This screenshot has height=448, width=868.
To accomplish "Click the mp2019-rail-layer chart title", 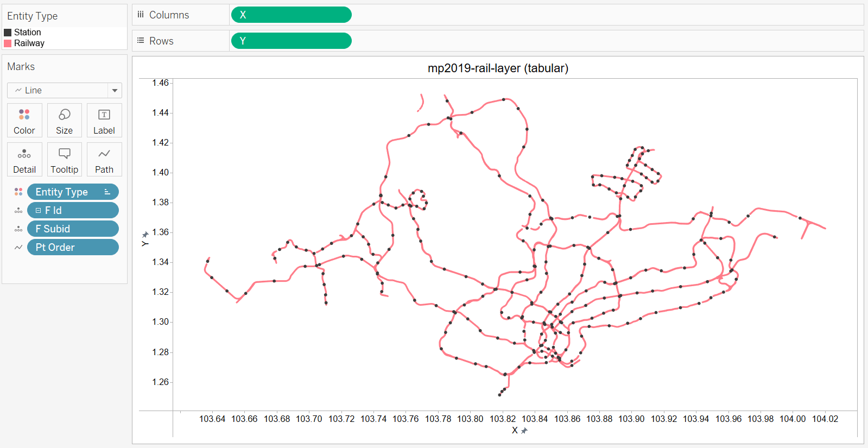I will pyautogui.click(x=498, y=68).
